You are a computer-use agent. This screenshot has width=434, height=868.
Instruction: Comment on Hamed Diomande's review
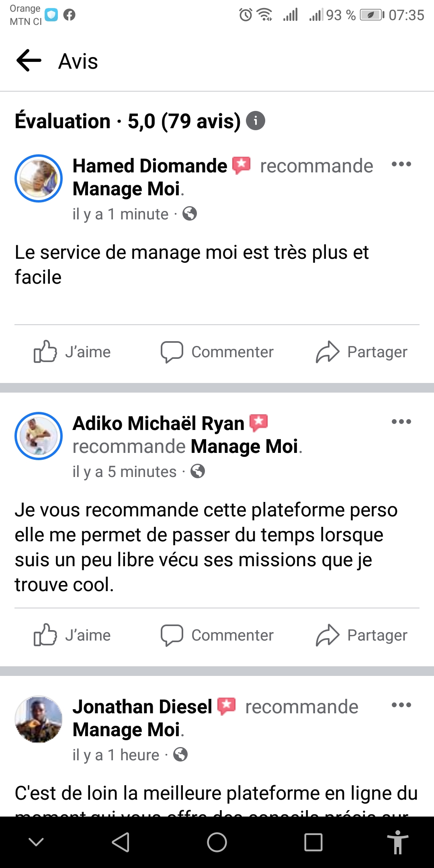pos(217,352)
